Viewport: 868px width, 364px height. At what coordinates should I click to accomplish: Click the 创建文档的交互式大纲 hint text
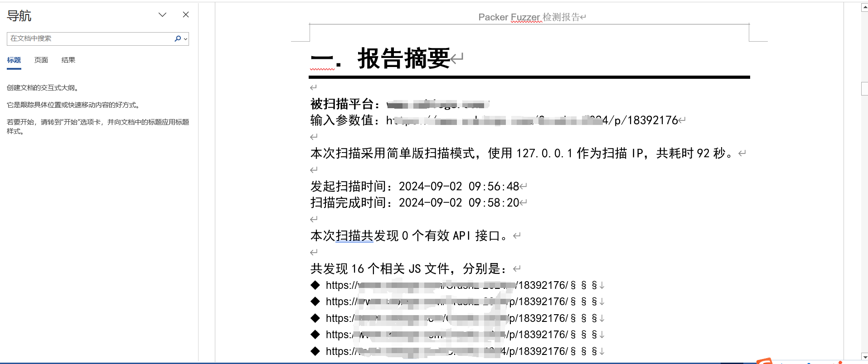(43, 88)
